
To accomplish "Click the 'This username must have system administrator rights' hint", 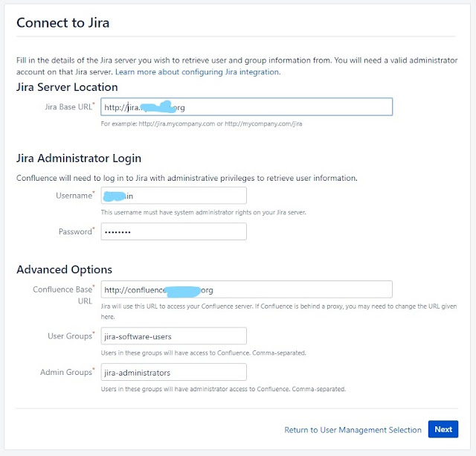I will pyautogui.click(x=204, y=213).
